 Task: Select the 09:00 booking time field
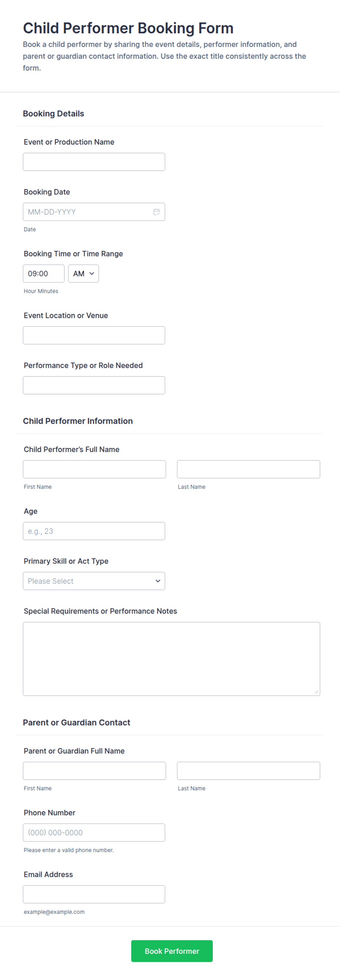tap(44, 274)
